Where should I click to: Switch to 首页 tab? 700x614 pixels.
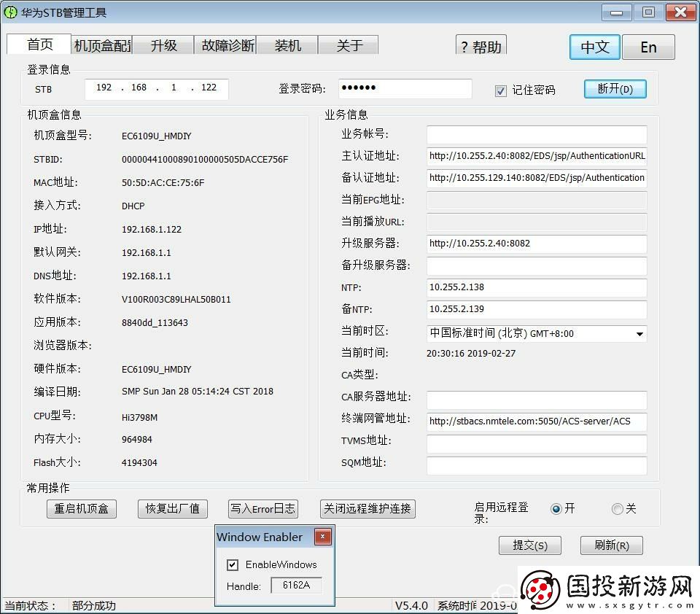pos(39,44)
